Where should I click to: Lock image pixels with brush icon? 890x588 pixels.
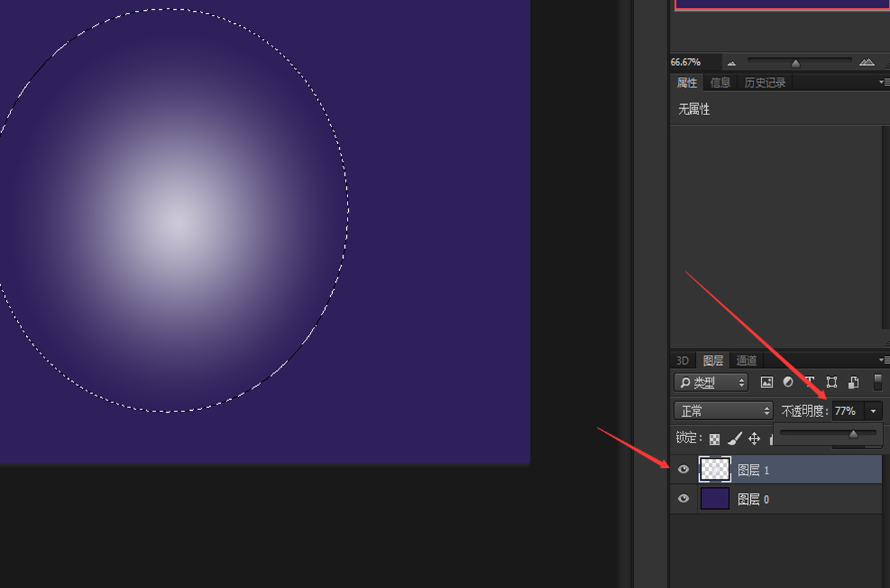pyautogui.click(x=735, y=439)
